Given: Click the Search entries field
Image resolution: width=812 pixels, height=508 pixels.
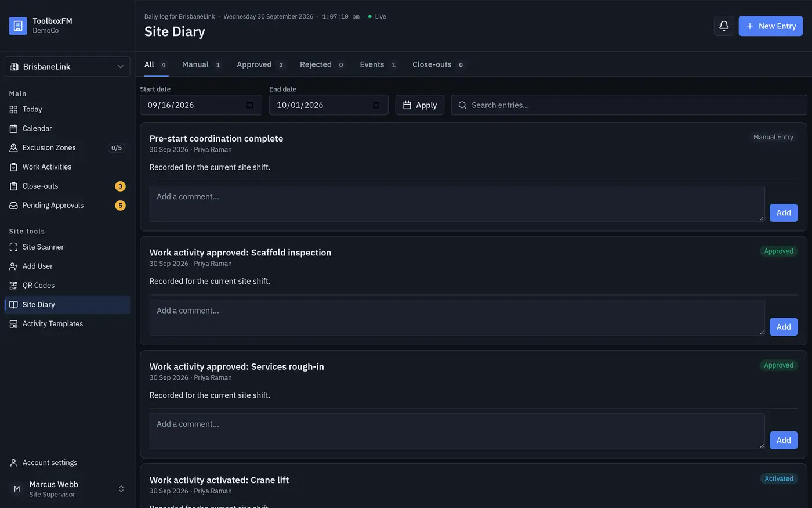Looking at the screenshot, I should point(629,105).
